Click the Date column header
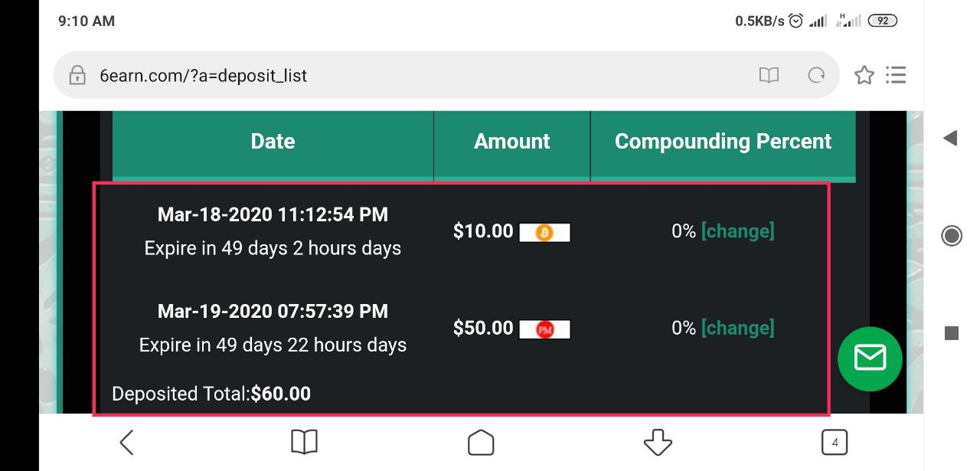980x471 pixels. click(273, 142)
